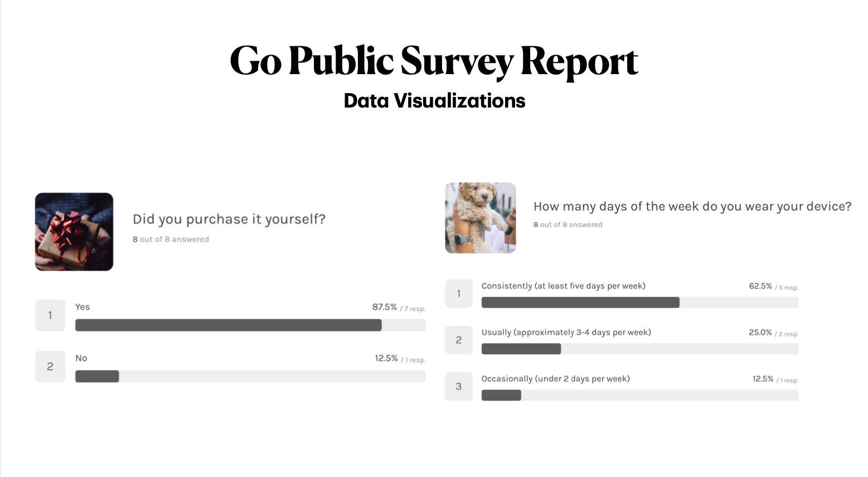Select the number 2 badge beside No
868x477 pixels.
tap(50, 367)
